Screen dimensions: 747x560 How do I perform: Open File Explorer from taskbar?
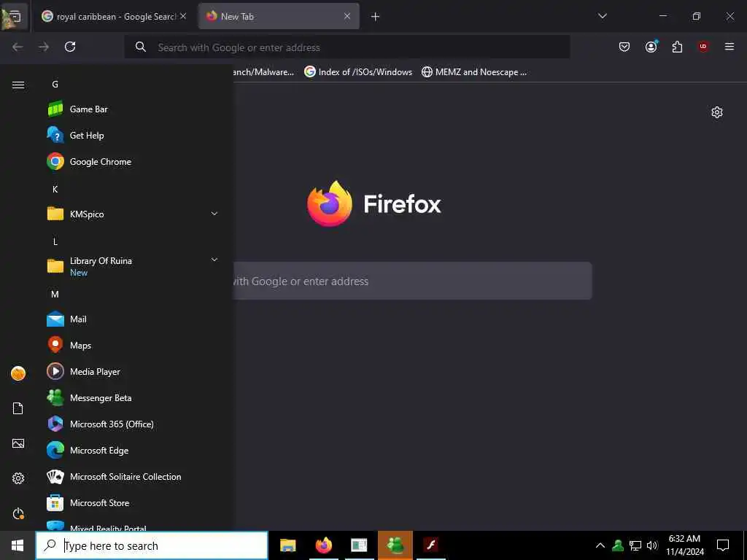click(x=287, y=545)
